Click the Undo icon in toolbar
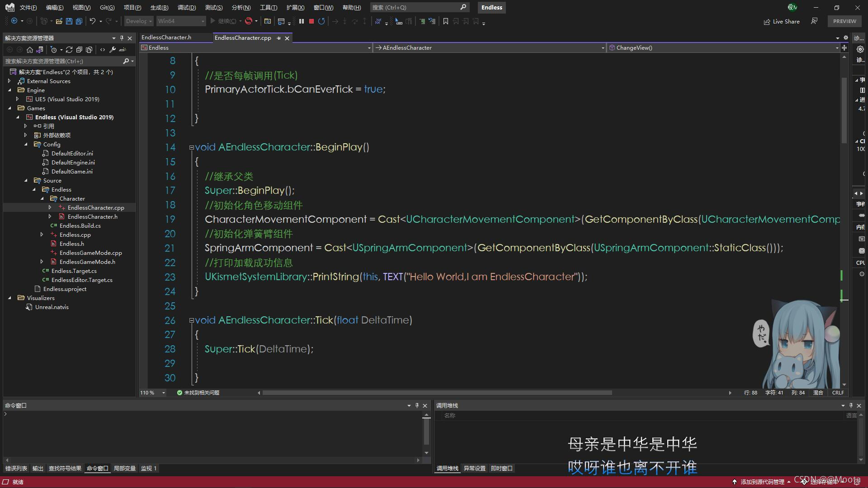 (x=93, y=21)
